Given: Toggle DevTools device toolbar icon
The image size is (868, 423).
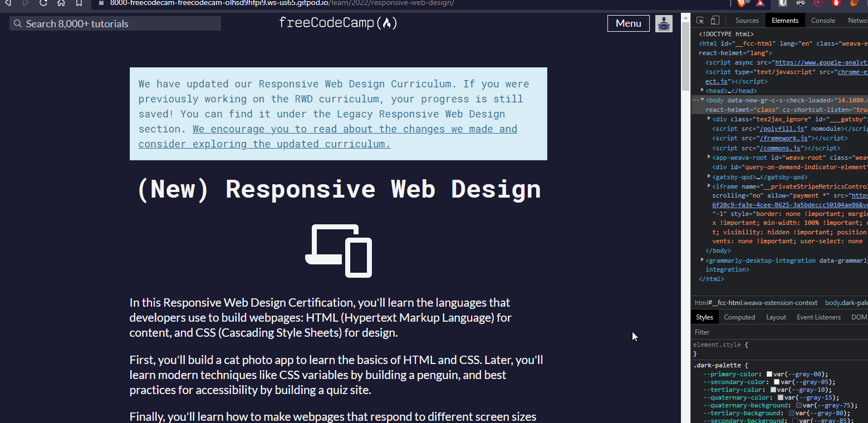Looking at the screenshot, I should tap(715, 21).
